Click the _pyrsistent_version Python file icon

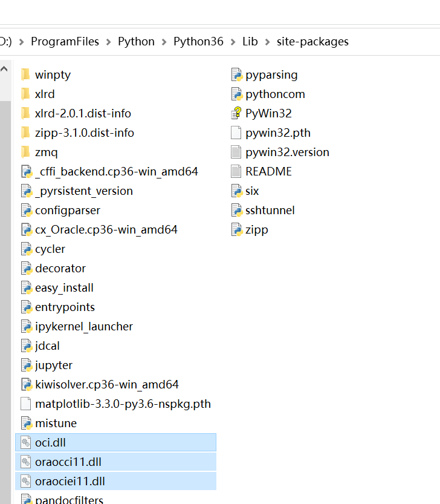click(x=27, y=191)
